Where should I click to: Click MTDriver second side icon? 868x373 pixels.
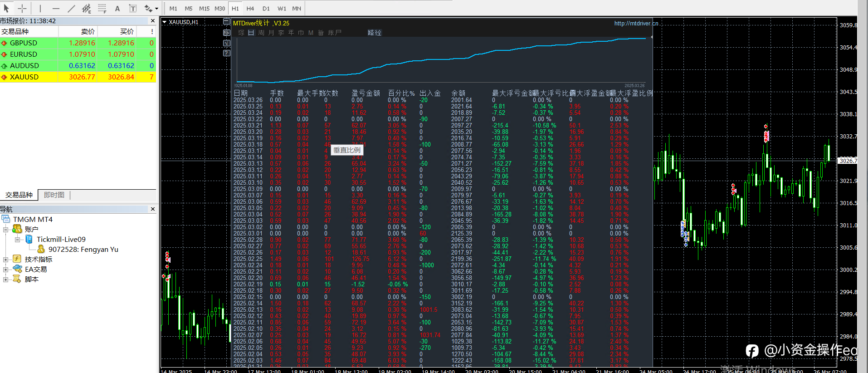click(x=227, y=33)
